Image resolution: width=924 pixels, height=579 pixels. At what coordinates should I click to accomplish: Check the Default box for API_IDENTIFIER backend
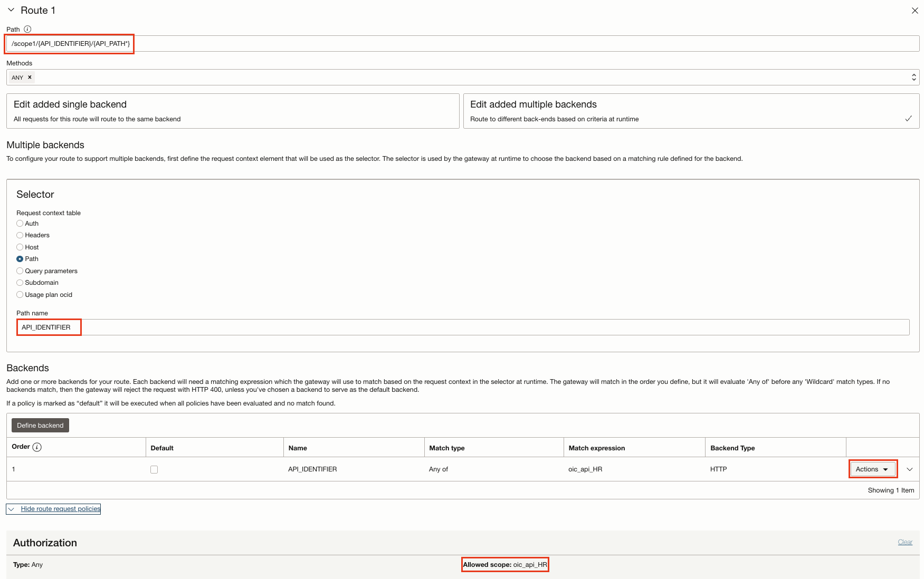pyautogui.click(x=154, y=469)
